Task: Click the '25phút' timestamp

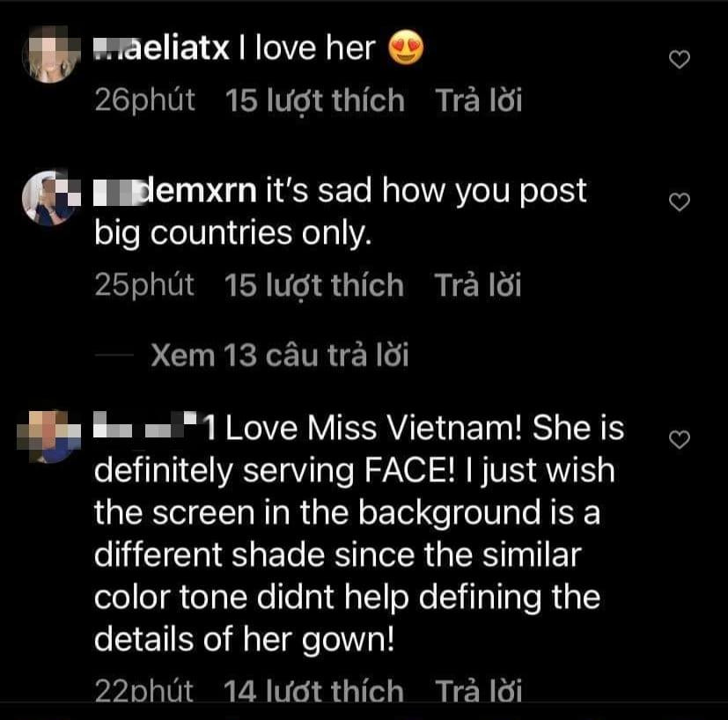Action: click(143, 285)
